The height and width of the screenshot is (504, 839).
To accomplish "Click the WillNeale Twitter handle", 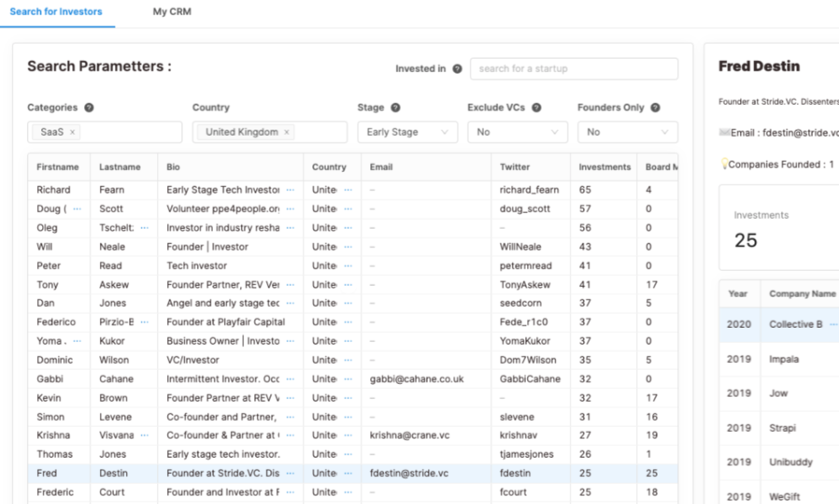I will [520, 247].
